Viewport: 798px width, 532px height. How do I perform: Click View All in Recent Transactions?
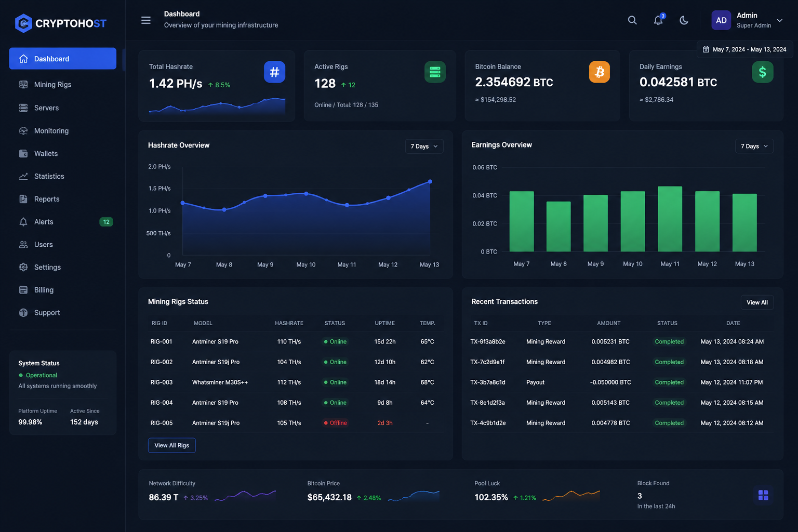pyautogui.click(x=757, y=302)
